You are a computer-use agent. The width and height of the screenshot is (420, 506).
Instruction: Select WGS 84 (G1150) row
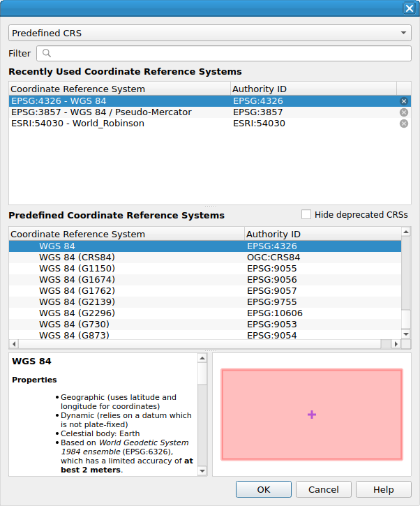205,269
